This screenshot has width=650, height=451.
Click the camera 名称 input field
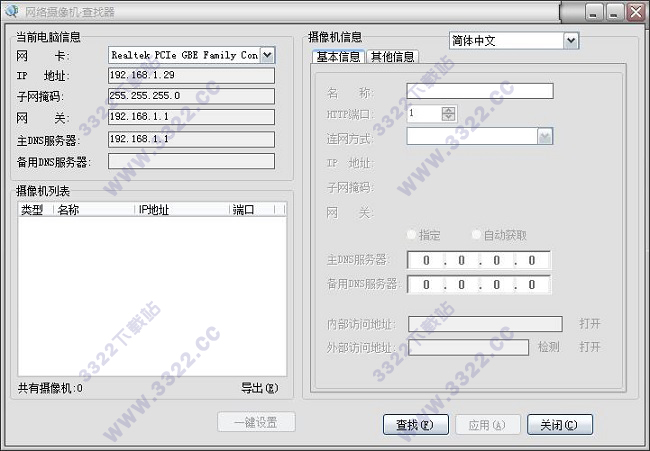480,91
